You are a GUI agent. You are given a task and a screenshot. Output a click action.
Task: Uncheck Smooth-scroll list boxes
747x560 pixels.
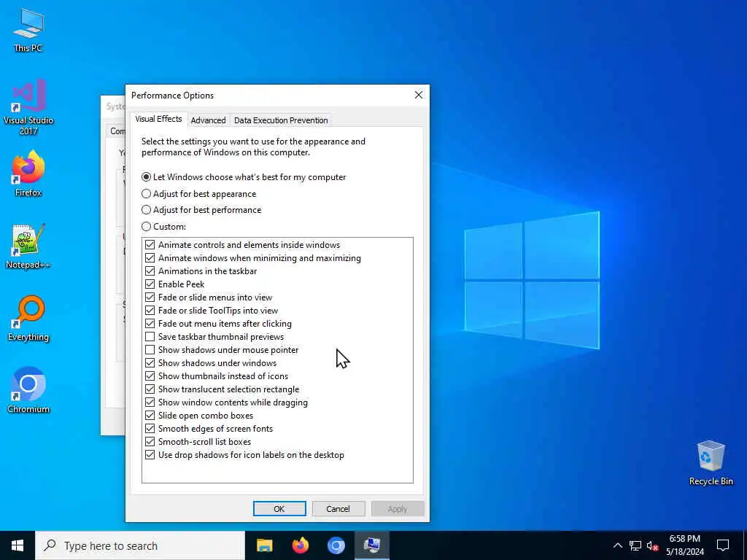[150, 442]
